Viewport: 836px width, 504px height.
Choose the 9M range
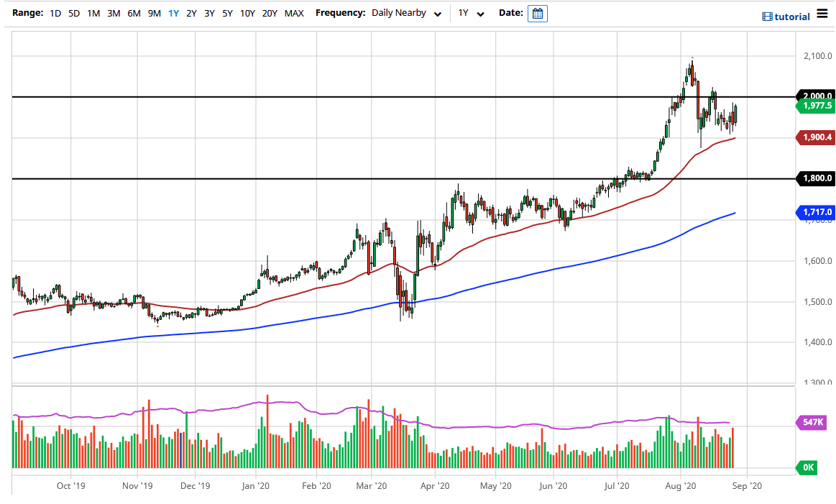coord(154,14)
